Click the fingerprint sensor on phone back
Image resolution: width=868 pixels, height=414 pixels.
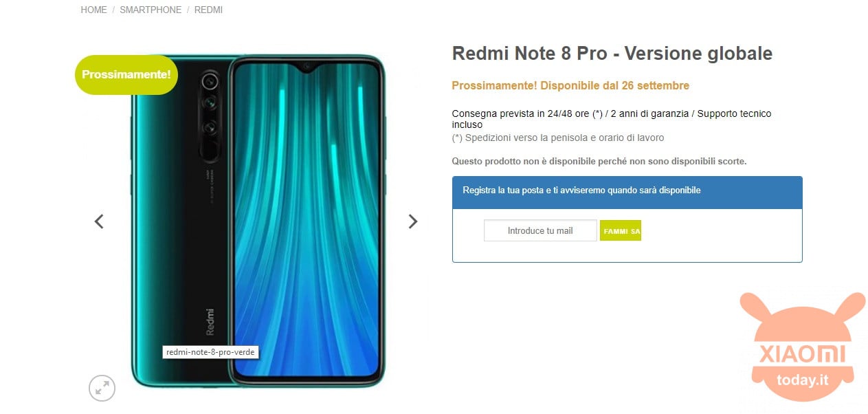point(210,151)
